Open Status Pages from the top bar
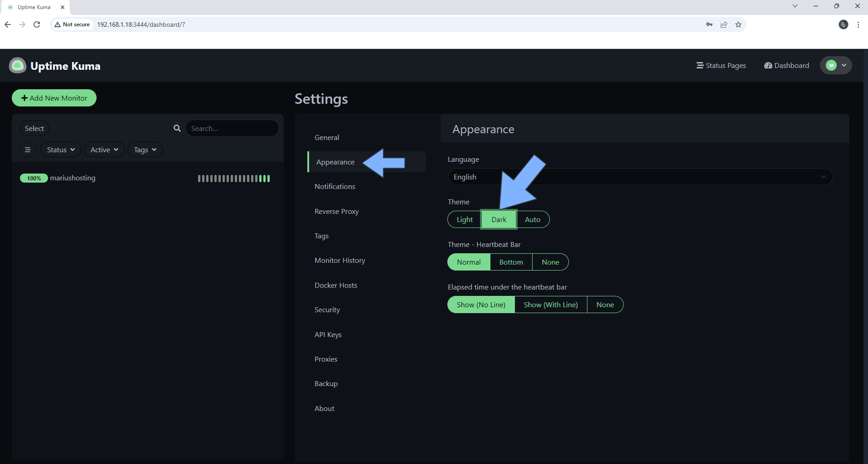The height and width of the screenshot is (464, 868). tap(721, 65)
